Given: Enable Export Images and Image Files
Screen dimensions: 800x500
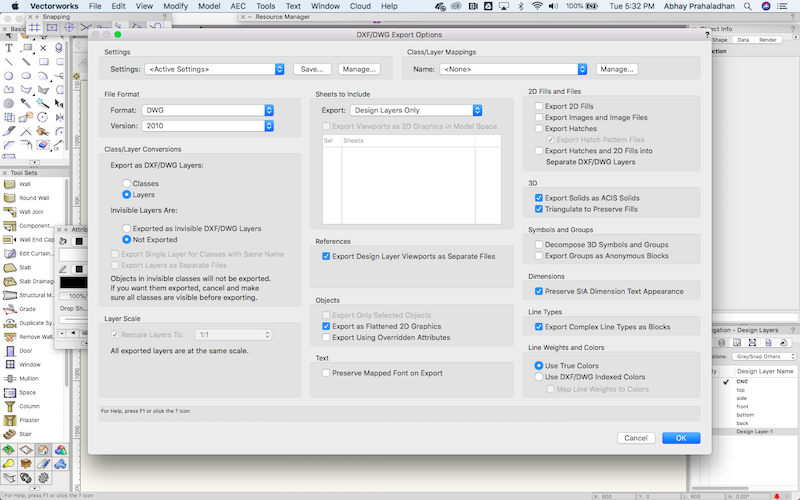Looking at the screenshot, I should [x=539, y=117].
